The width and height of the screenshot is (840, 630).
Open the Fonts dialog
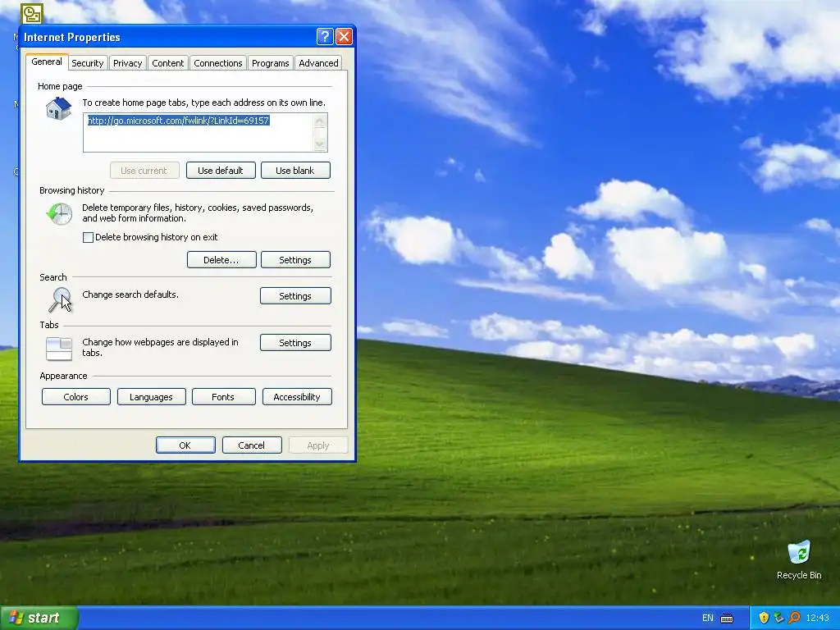[223, 397]
